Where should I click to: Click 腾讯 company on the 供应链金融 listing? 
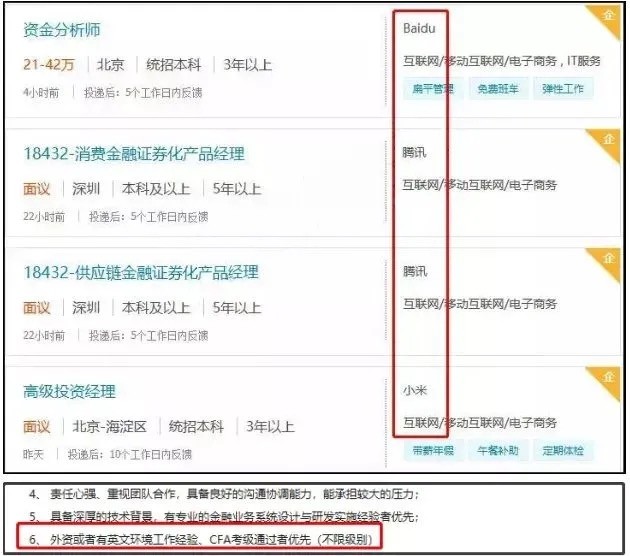[x=415, y=271]
